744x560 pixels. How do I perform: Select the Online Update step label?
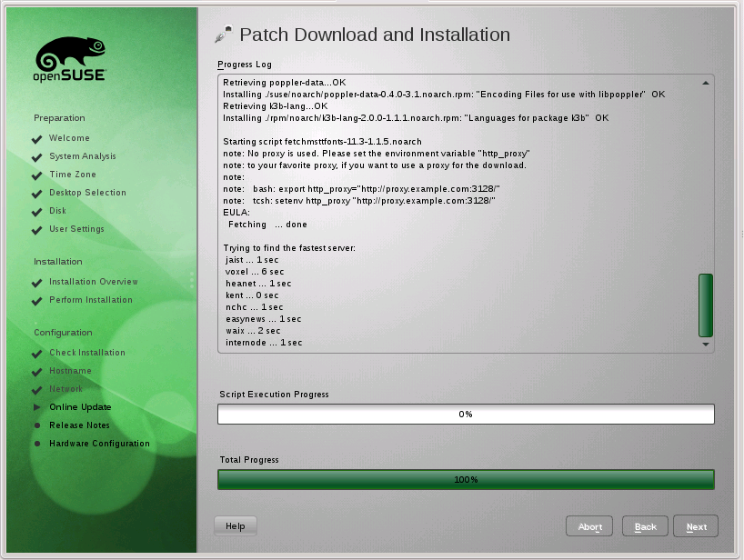pyautogui.click(x=80, y=407)
